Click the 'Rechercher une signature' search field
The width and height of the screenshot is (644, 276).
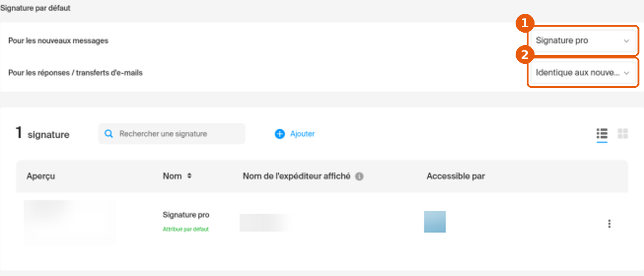pos(172,134)
